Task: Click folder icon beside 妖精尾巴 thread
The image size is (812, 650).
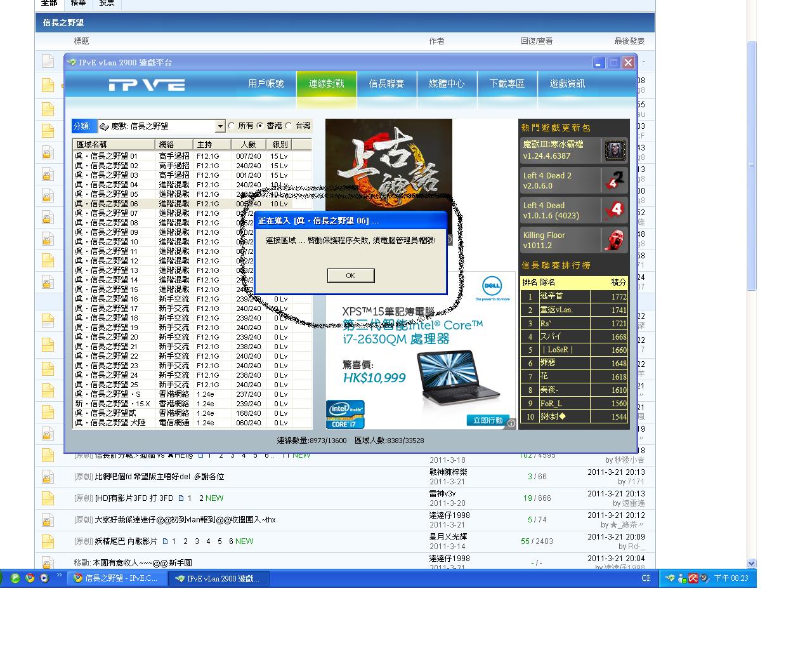Action: 48,541
